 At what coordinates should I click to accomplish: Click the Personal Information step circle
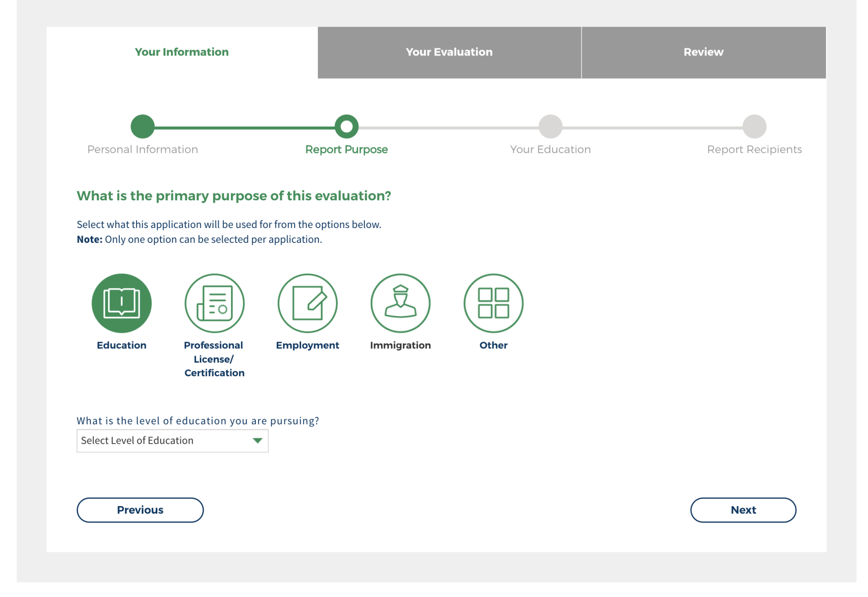(142, 127)
